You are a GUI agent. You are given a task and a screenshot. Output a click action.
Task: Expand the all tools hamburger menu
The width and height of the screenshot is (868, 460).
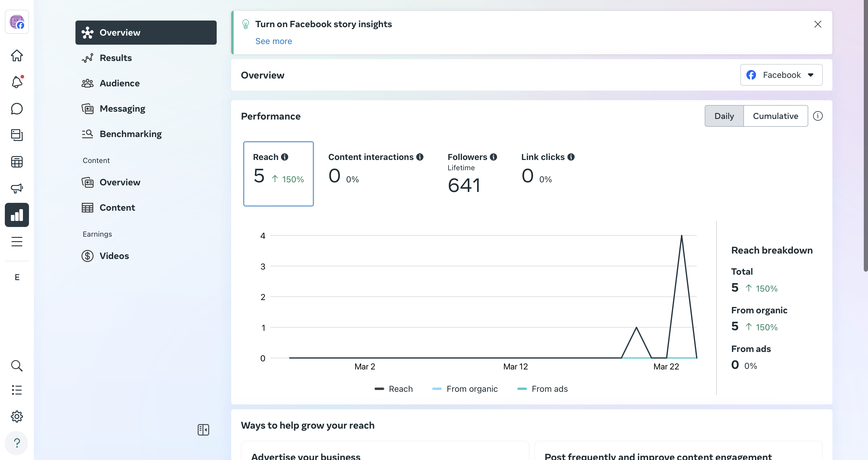point(17,242)
